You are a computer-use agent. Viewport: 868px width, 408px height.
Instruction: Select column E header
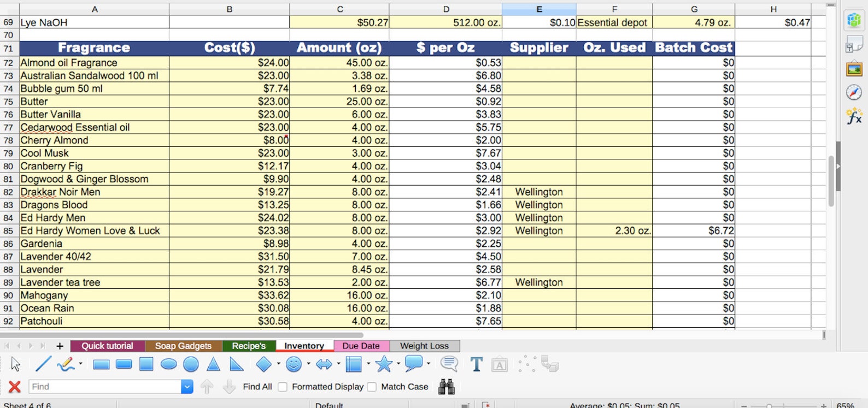tap(539, 9)
